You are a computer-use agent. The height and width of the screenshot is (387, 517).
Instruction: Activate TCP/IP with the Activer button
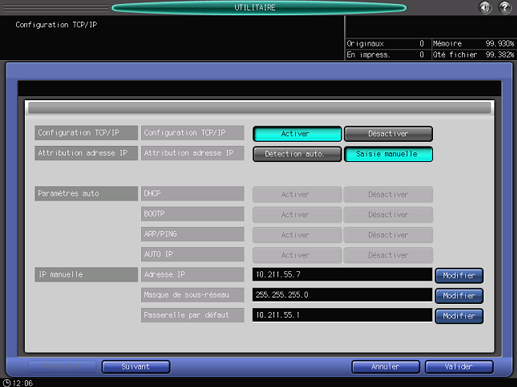[297, 134]
